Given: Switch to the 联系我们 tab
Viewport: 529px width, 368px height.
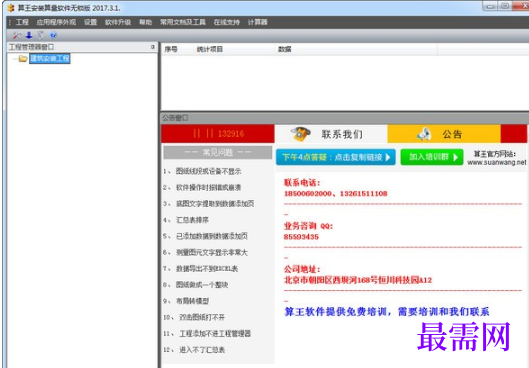Looking at the screenshot, I should tap(331, 134).
